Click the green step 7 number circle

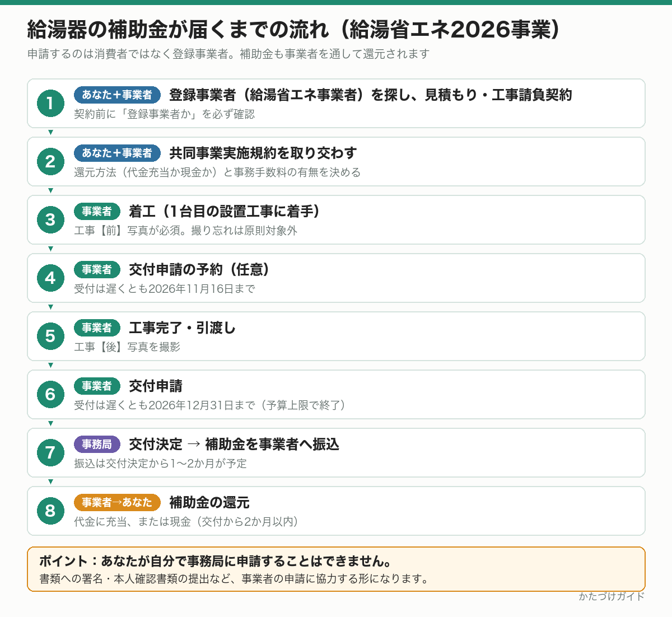click(50, 453)
